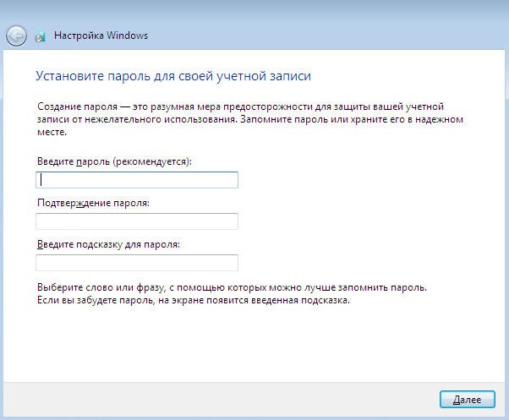Focus the password entry field
The width and height of the screenshot is (509, 420).
[x=137, y=180]
